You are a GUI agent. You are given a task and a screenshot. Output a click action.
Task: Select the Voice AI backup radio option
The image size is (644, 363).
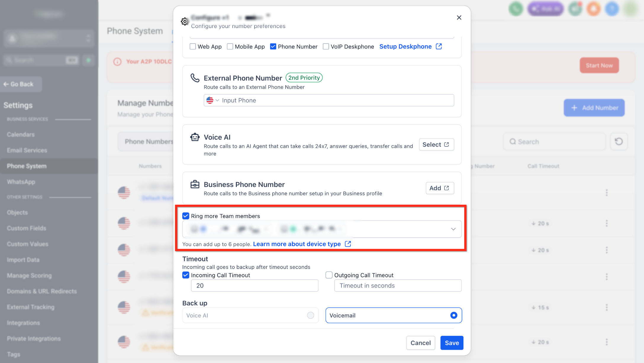coord(310,315)
